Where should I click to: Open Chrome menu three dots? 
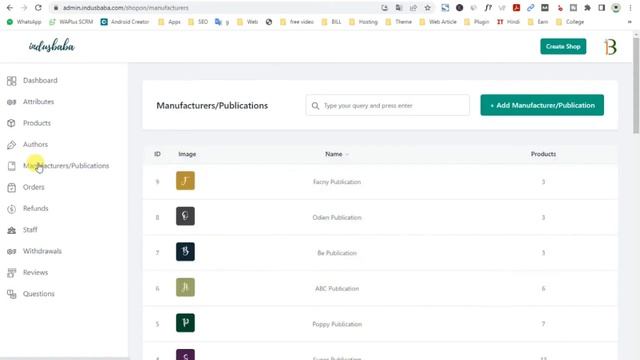coord(630,8)
